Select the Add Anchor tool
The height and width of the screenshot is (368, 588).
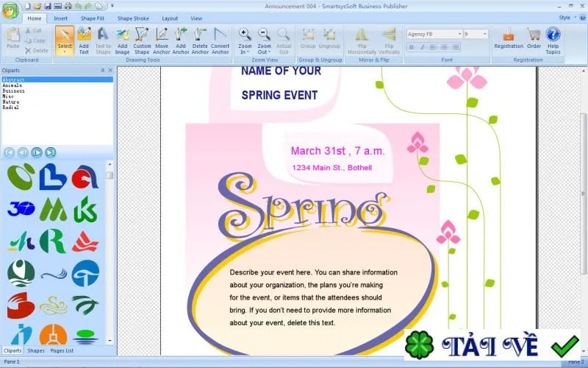coord(181,40)
